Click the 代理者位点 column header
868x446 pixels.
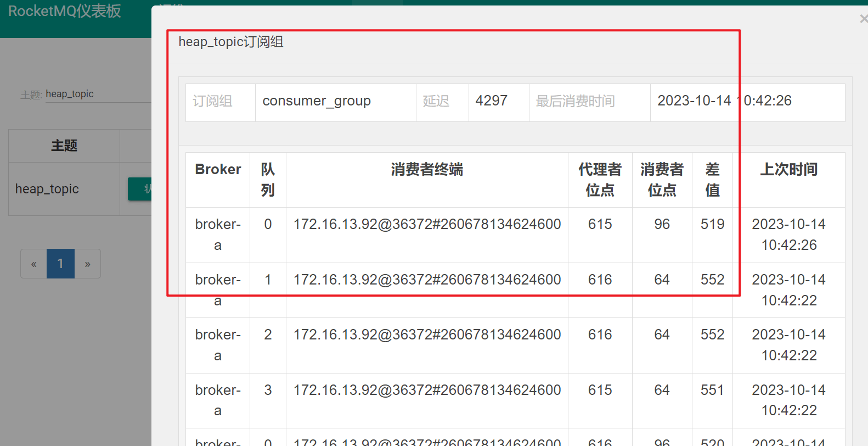click(x=600, y=180)
